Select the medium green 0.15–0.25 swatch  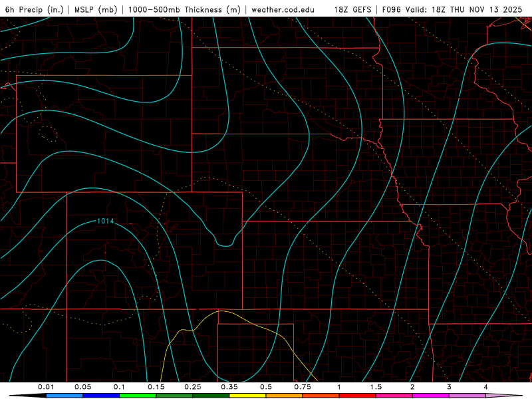coord(174,396)
